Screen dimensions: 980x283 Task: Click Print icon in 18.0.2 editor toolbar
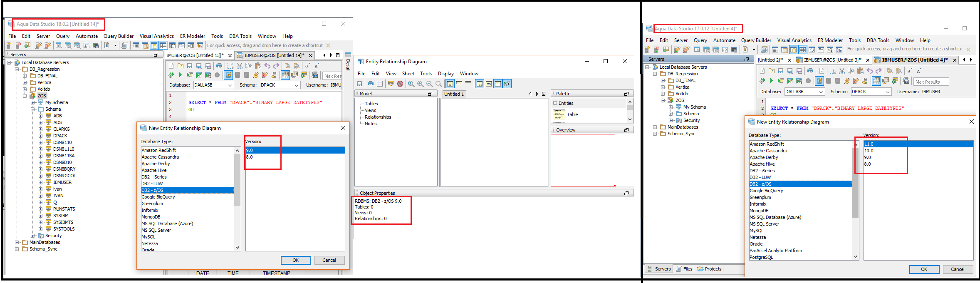(x=219, y=66)
